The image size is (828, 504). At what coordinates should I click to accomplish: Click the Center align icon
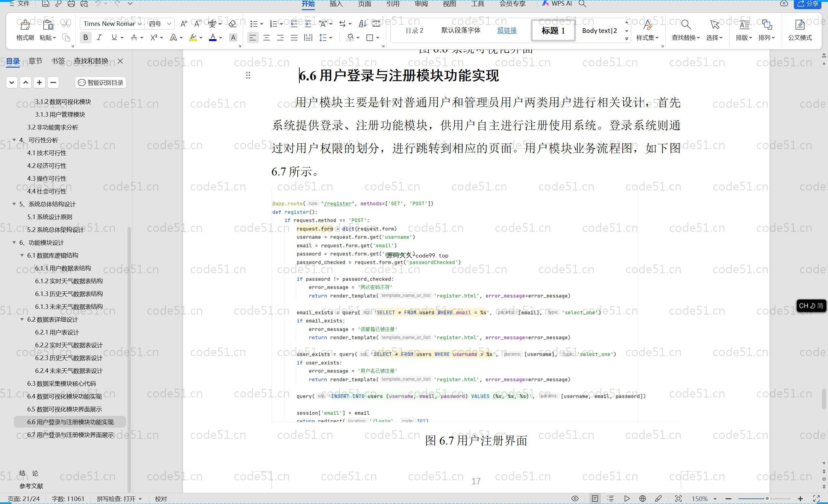point(266,38)
